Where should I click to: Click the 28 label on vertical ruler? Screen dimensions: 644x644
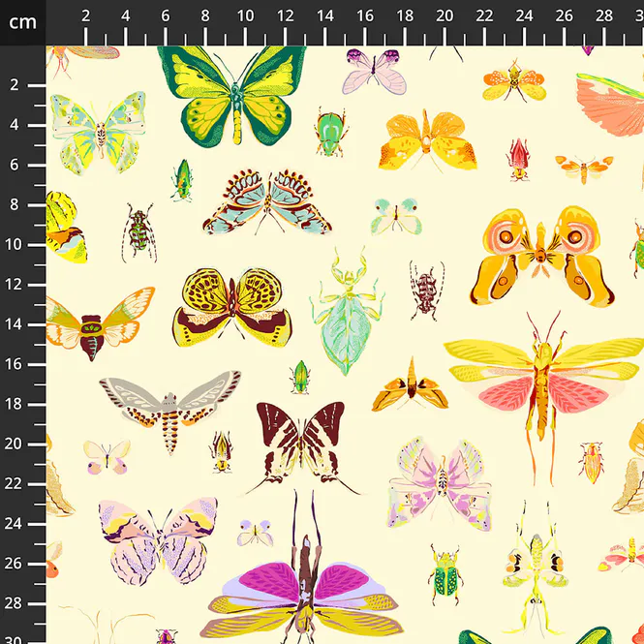13,603
